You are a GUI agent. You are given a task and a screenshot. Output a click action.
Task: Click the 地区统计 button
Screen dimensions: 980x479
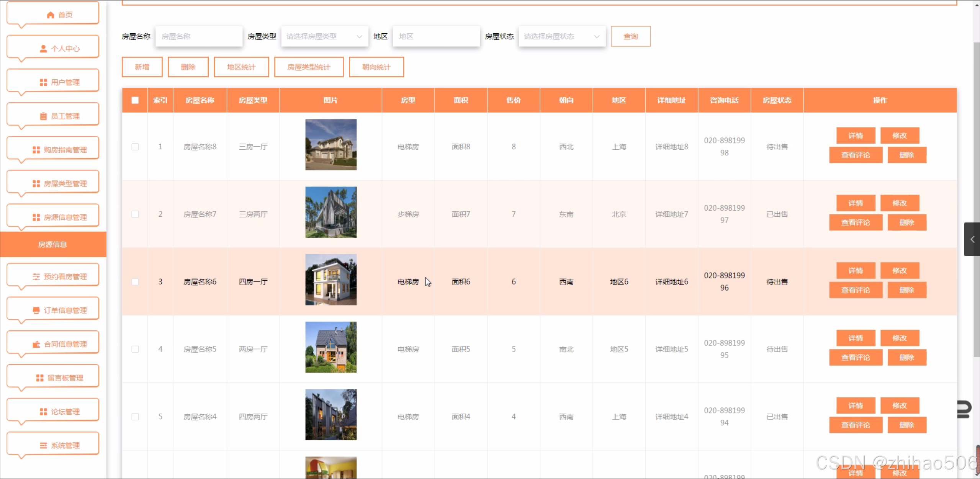pyautogui.click(x=241, y=67)
